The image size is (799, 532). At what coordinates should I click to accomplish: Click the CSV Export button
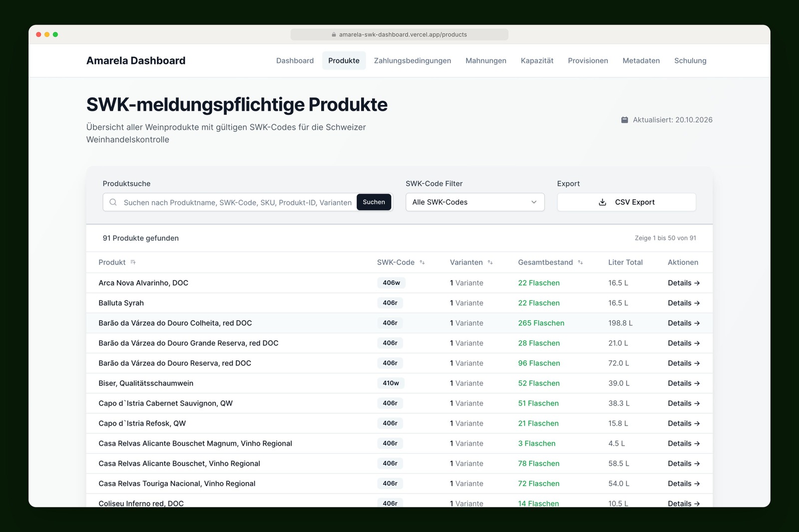[627, 202]
